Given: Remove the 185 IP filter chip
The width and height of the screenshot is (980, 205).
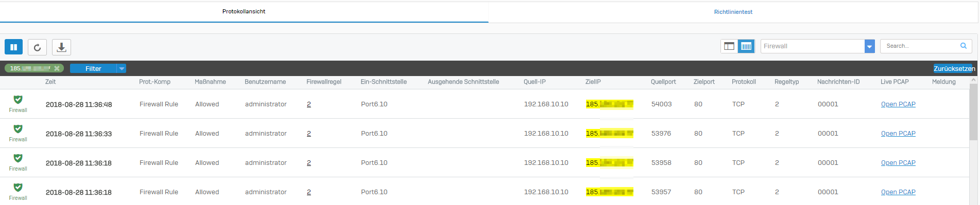Looking at the screenshot, I should 57,68.
